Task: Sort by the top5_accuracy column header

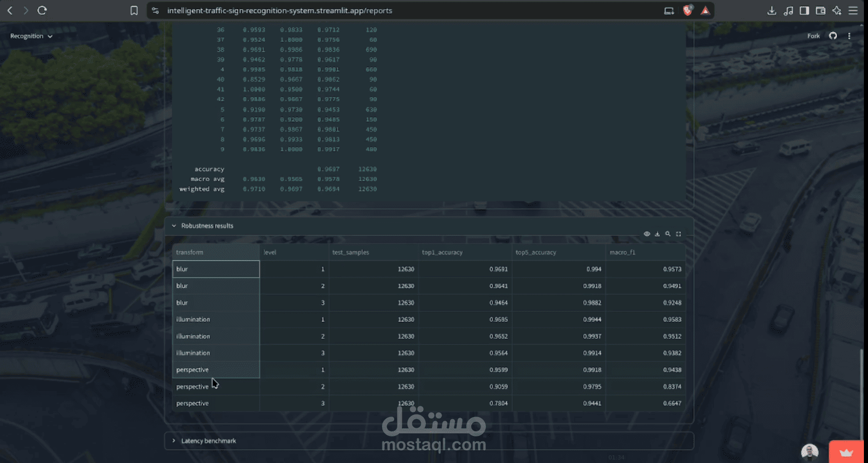Action: [x=558, y=252]
